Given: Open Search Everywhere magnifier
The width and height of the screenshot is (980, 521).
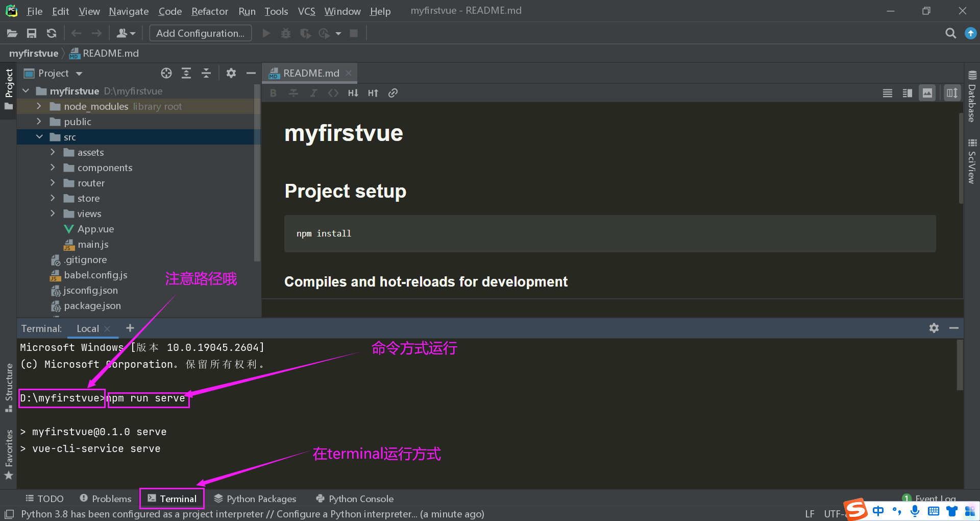Looking at the screenshot, I should [950, 33].
